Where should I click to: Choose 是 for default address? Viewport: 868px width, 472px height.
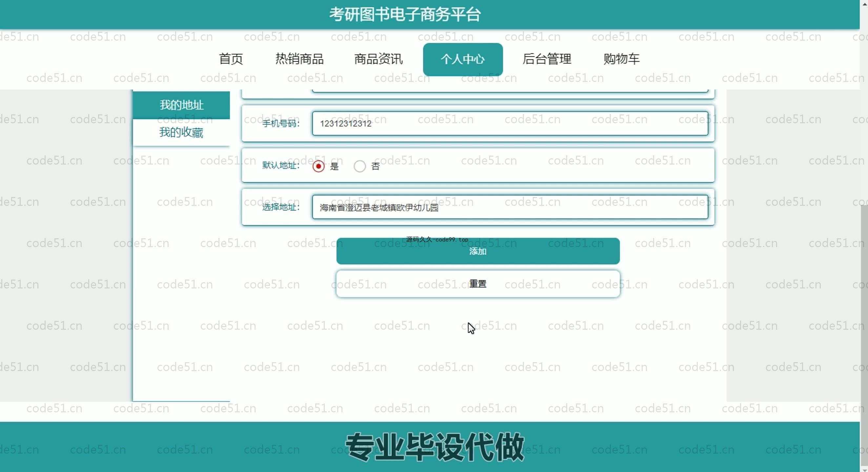coord(318,166)
